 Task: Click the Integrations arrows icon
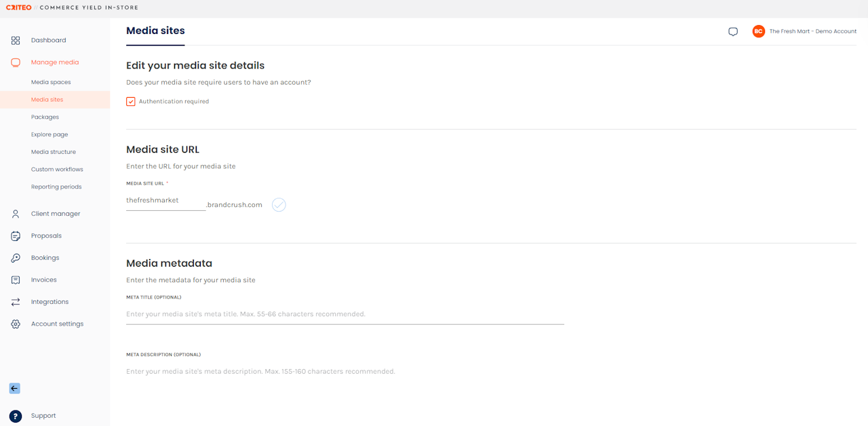pos(16,302)
